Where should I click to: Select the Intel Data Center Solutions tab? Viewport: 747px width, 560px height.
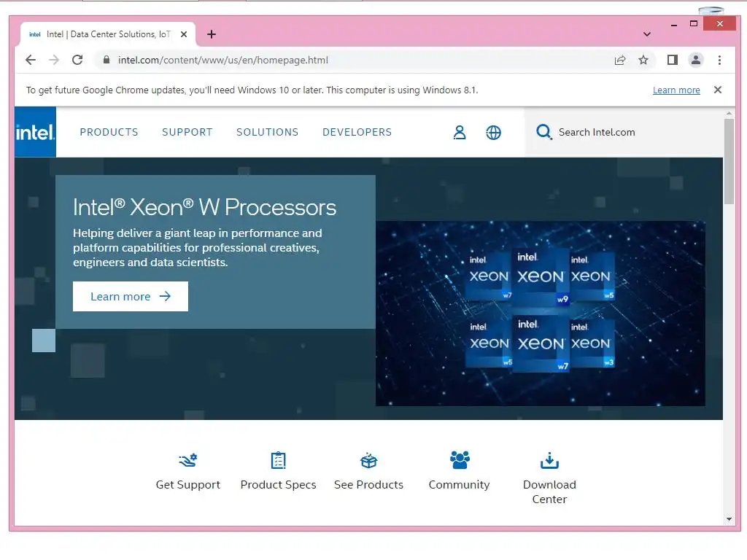(x=108, y=34)
